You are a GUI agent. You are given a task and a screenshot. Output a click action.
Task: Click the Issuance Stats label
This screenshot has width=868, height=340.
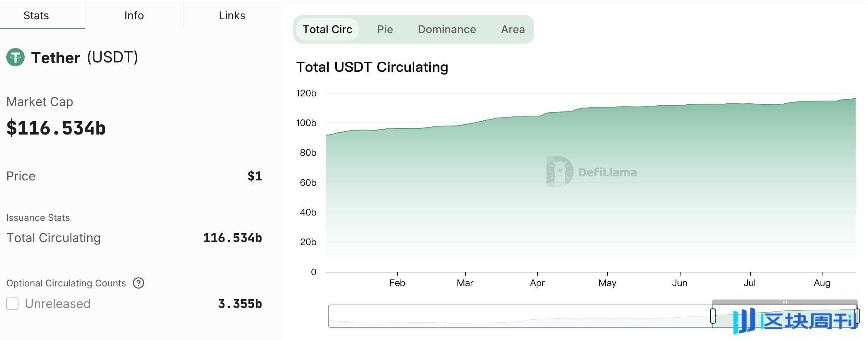(38, 218)
